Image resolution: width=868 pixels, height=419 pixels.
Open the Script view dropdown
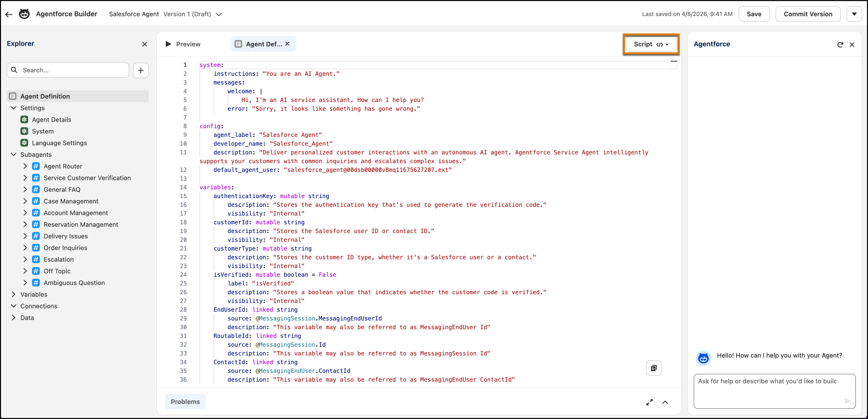pyautogui.click(x=651, y=44)
